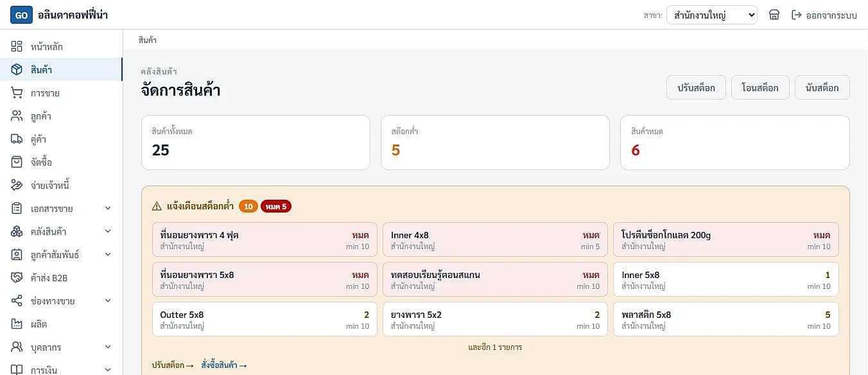Follow the สั่งซื้อสินค้า link
Viewport: 868px width, 375px height.
pos(224,365)
